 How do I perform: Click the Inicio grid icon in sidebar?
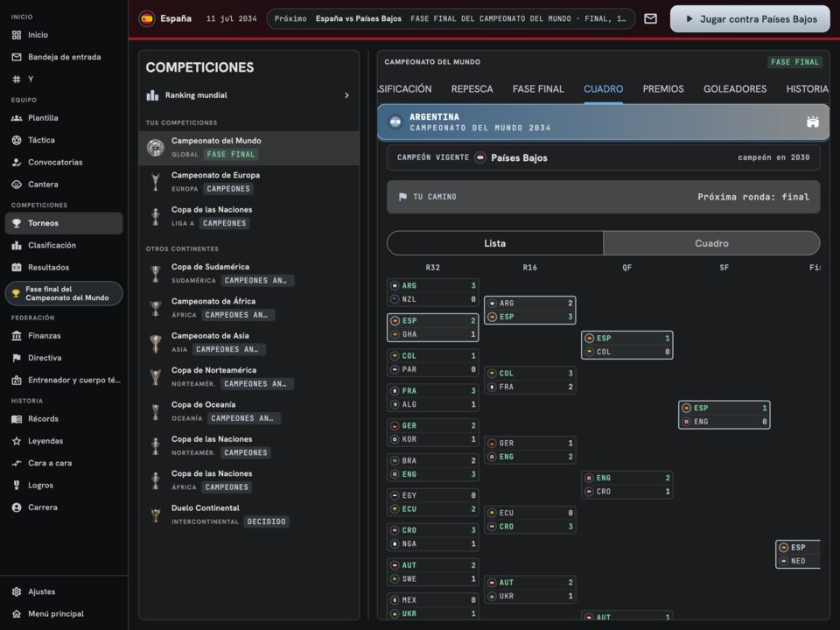(x=17, y=35)
